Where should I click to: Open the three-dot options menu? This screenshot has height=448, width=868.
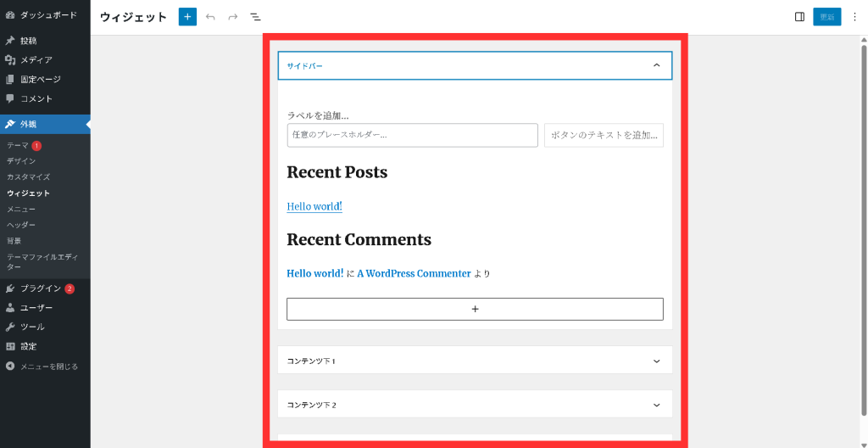854,17
